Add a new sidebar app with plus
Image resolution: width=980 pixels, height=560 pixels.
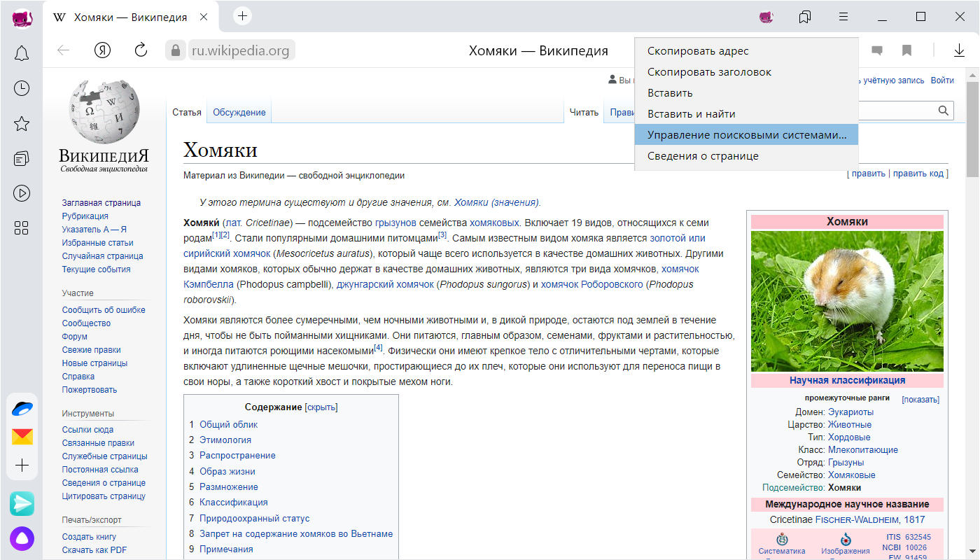(22, 465)
